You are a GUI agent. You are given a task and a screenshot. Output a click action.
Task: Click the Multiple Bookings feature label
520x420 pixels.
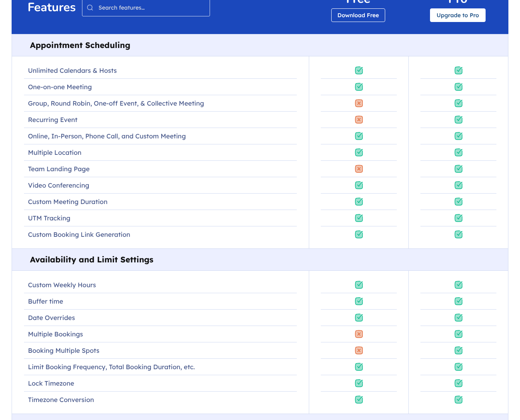(56, 334)
